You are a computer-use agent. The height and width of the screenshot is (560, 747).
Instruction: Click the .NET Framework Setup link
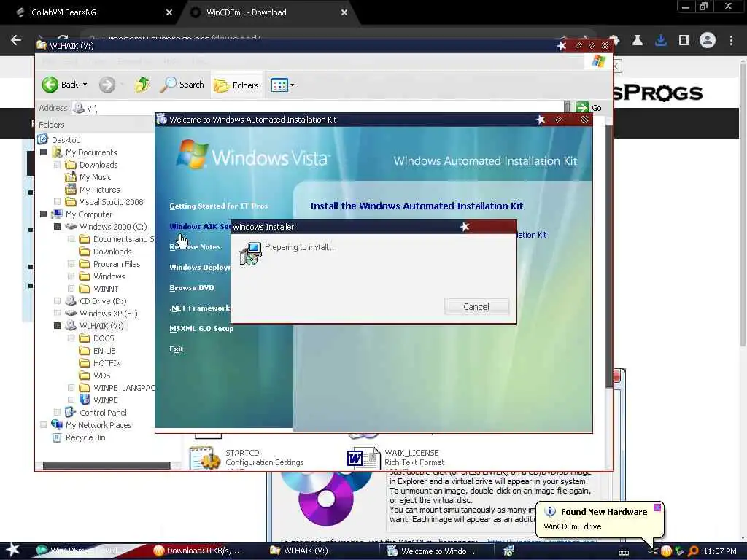(x=200, y=308)
